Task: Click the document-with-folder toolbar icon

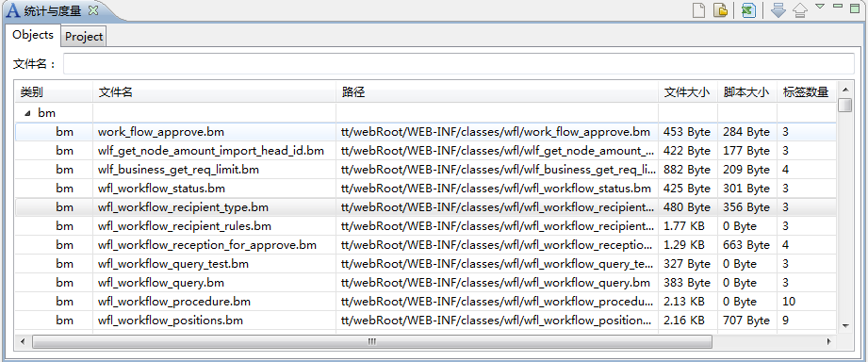Action: pos(720,10)
